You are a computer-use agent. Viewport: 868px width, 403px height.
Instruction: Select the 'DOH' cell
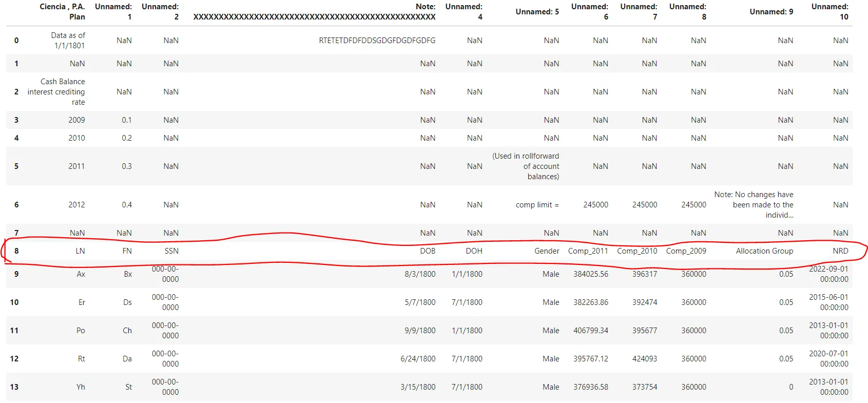[474, 251]
